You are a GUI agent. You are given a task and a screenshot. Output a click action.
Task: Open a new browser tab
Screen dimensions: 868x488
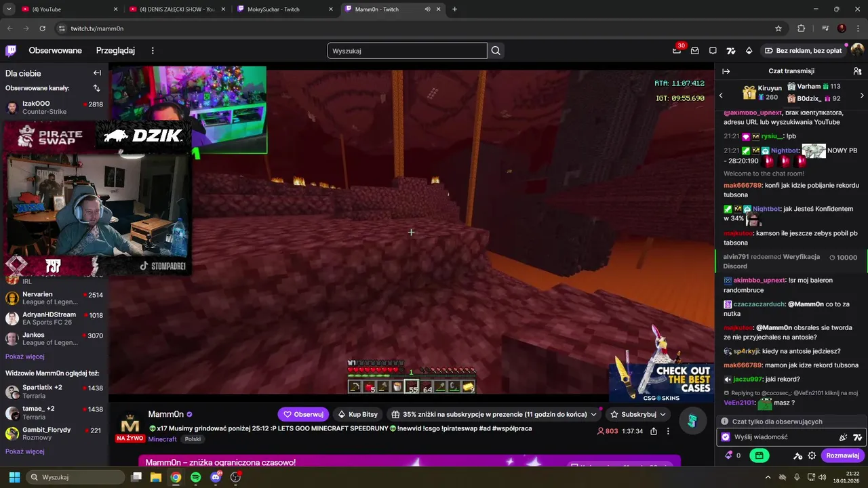pyautogui.click(x=454, y=9)
